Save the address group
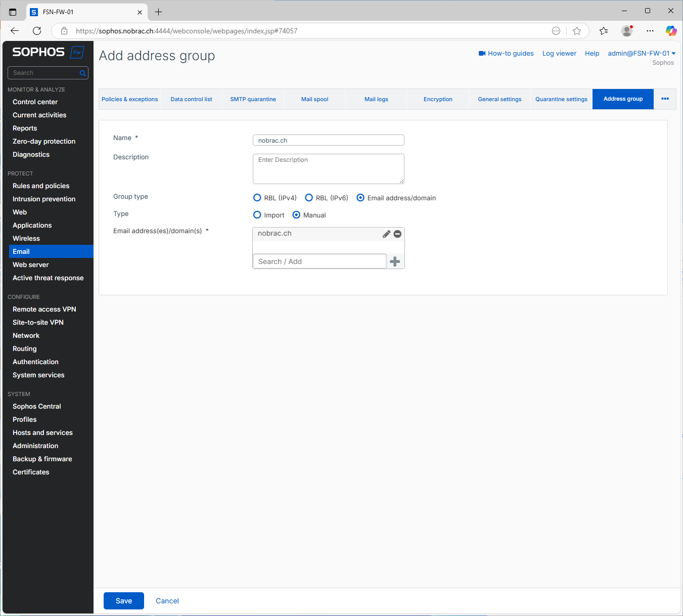 click(124, 601)
